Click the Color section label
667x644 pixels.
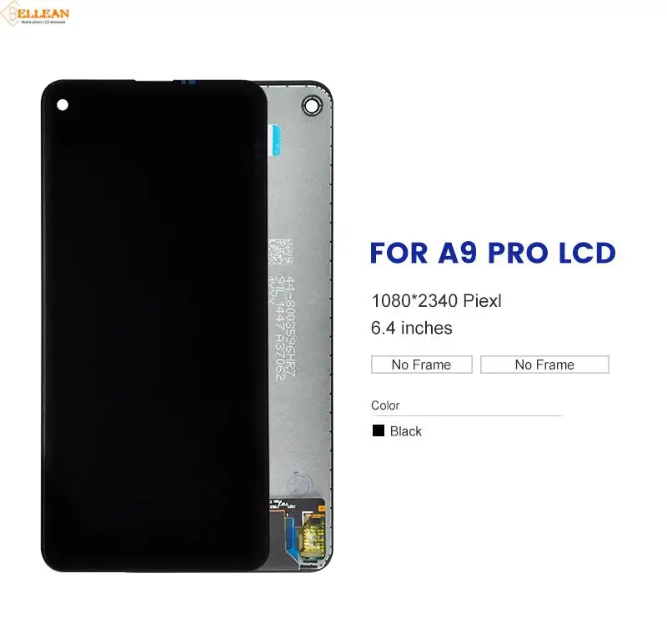[385, 405]
